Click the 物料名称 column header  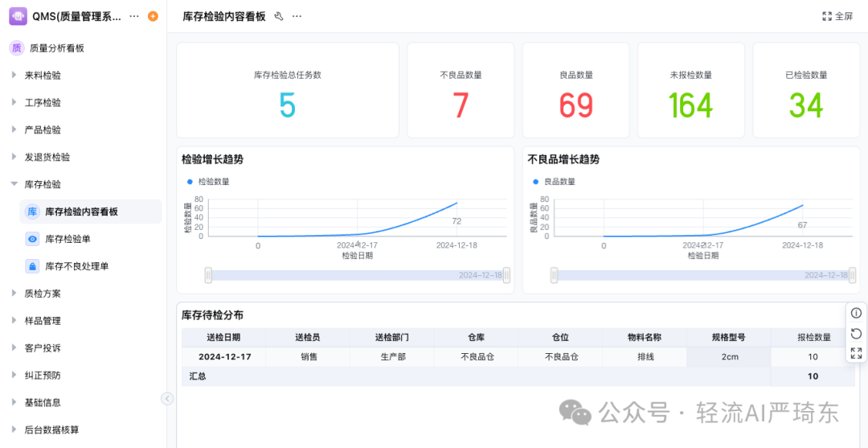pos(645,337)
